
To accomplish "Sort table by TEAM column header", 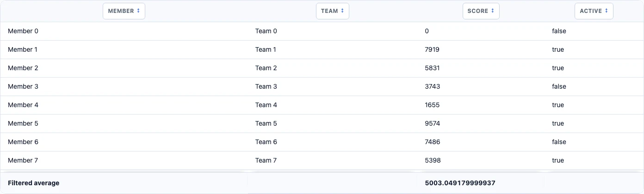I will 333,11.
